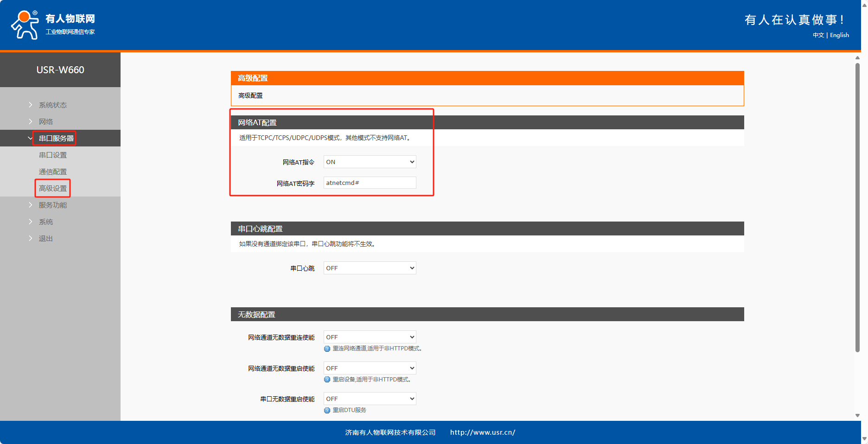
Task: Open the 串口心跳 dropdown
Action: tap(370, 268)
